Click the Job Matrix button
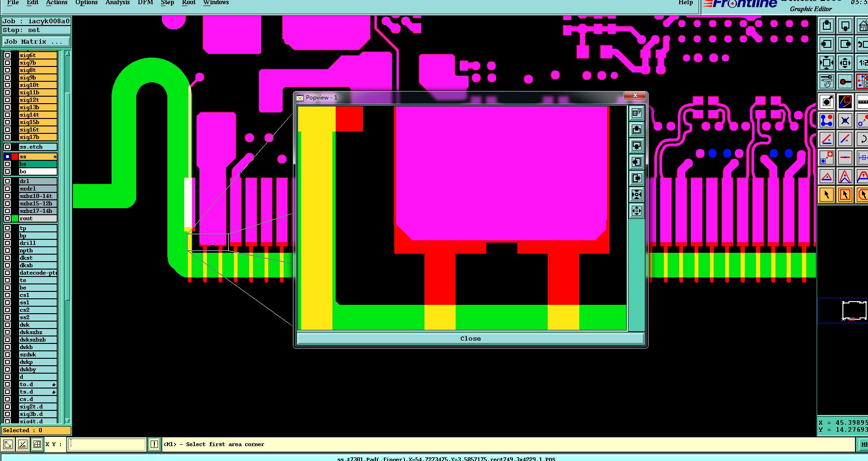The image size is (868, 461). [36, 42]
